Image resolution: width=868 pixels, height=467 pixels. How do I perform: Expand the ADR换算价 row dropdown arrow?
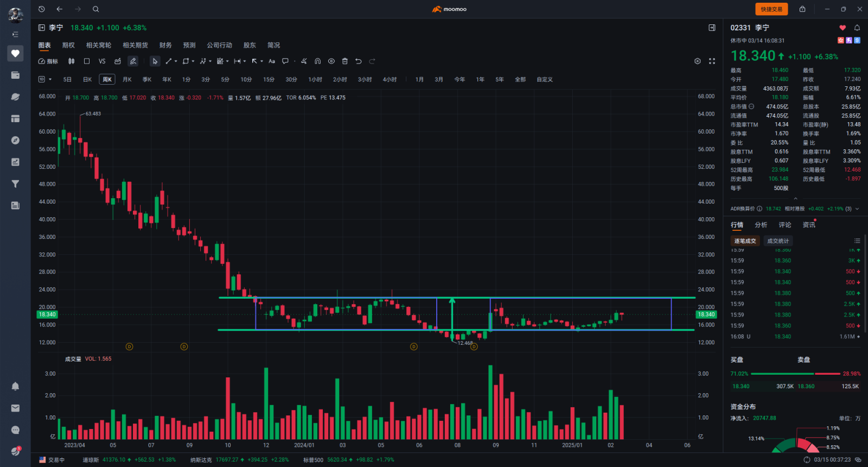coord(857,209)
